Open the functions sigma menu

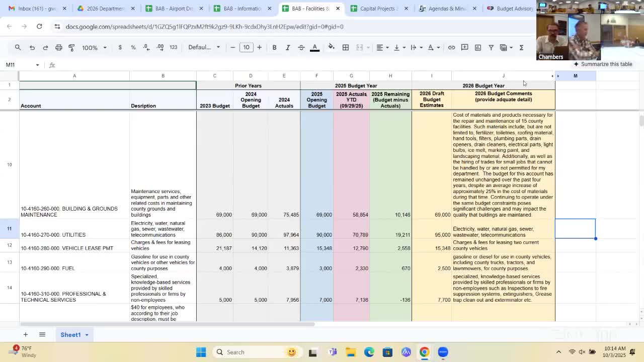[x=522, y=47]
